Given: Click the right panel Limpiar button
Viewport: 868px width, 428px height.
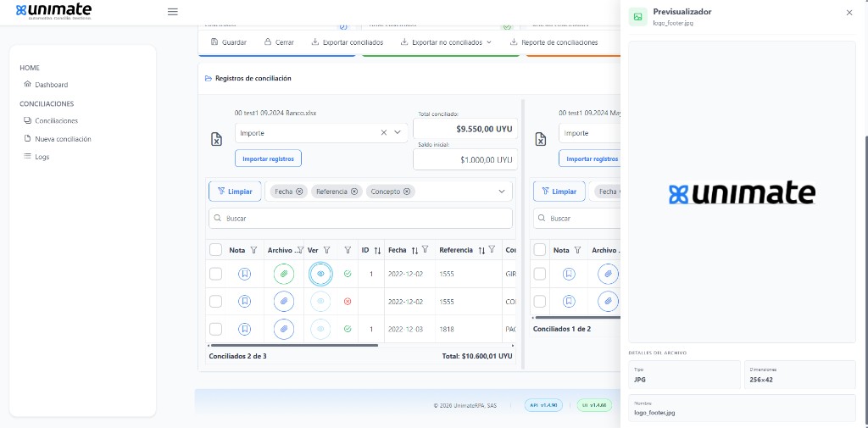Looking at the screenshot, I should 559,192.
